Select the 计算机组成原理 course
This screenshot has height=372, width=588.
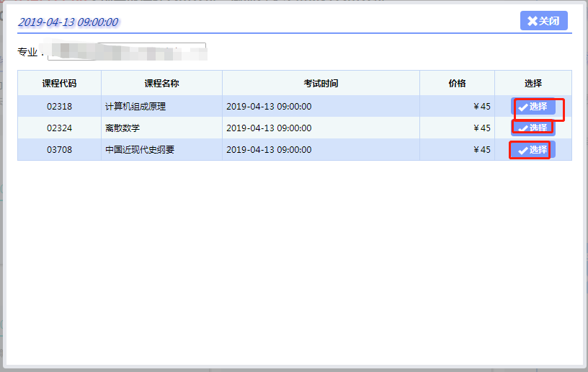[533, 107]
